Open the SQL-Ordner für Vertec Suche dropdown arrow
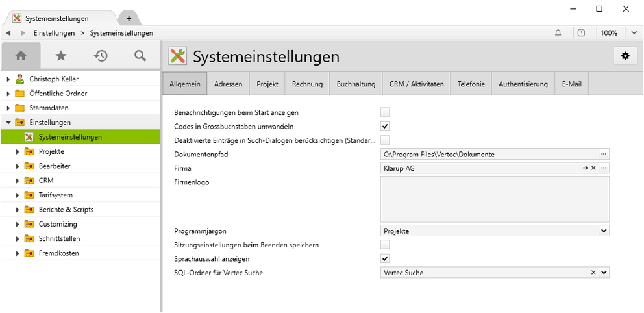The width and height of the screenshot is (644, 313). click(x=604, y=272)
